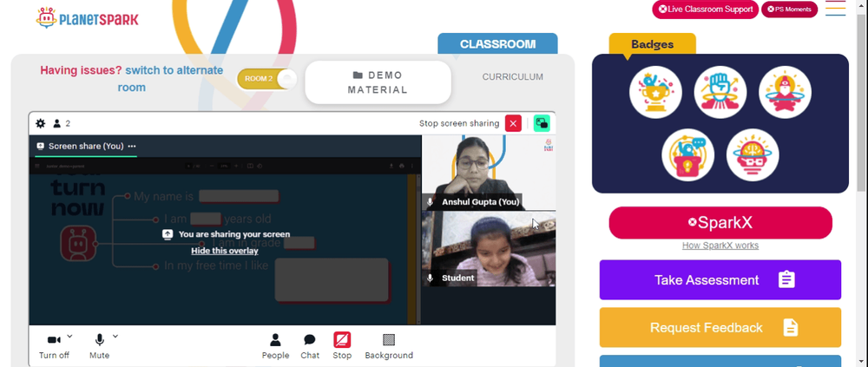This screenshot has width=868, height=367.
Task: Turn off the camera
Action: point(54,347)
